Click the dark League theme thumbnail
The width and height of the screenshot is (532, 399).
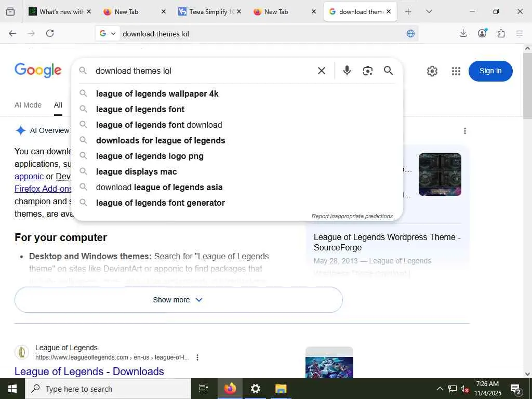click(440, 175)
